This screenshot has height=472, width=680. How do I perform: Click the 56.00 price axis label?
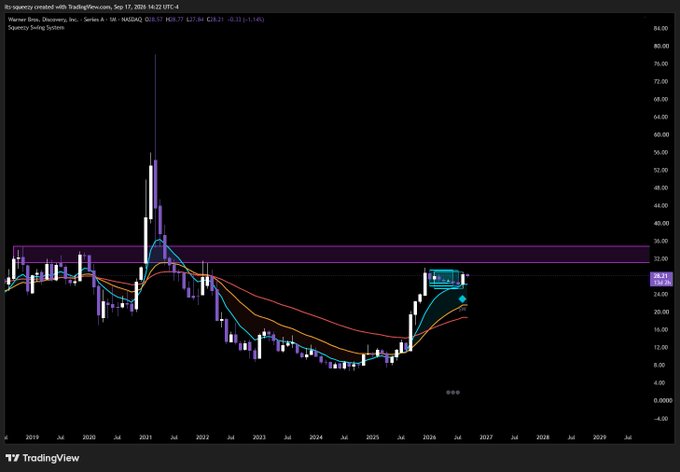point(661,153)
